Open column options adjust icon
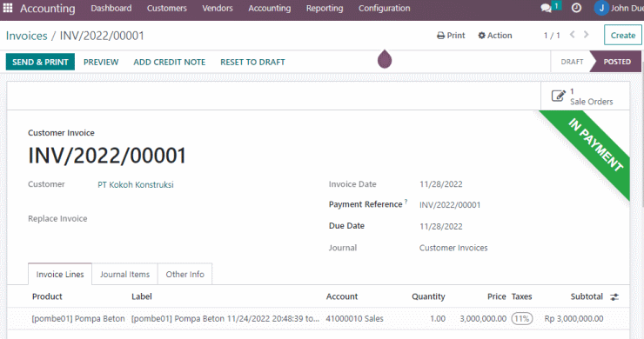This screenshot has height=339, width=644. pyautogui.click(x=614, y=296)
